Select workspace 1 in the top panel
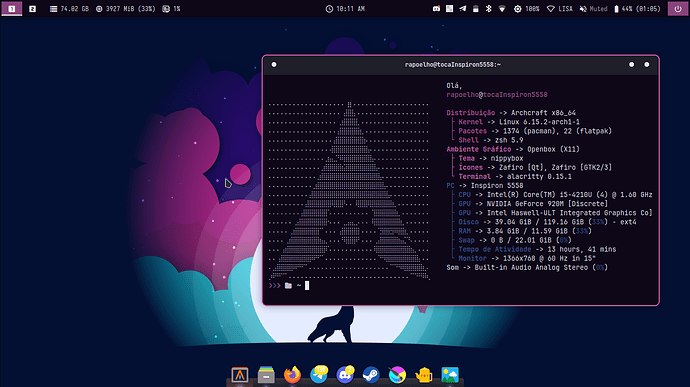 (12, 9)
